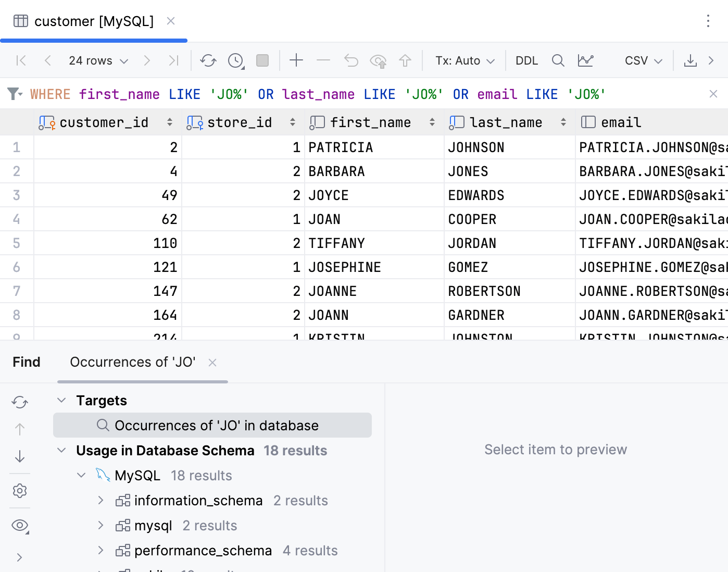The height and width of the screenshot is (572, 728).
Task: Toggle the preview pane eye icon
Action: pos(20,525)
